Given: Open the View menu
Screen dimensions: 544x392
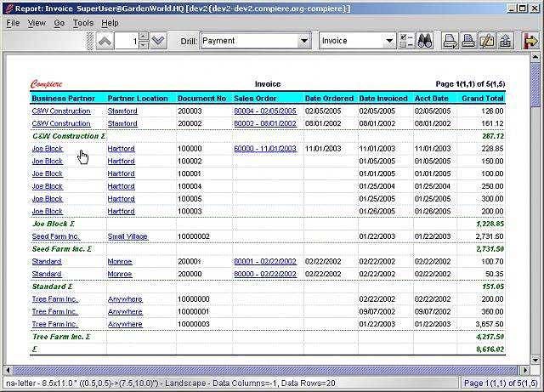Looking at the screenshot, I should [37, 23].
